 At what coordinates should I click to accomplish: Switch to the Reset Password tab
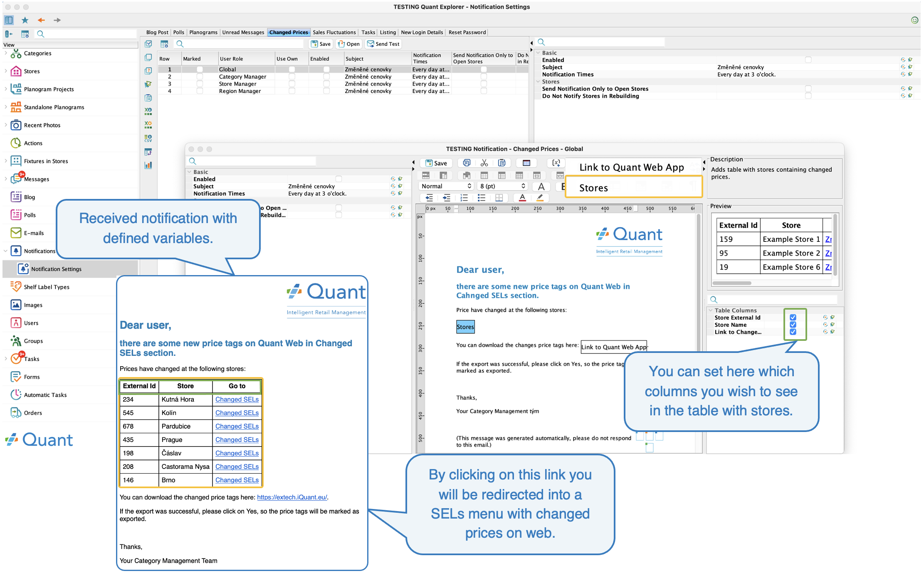point(467,32)
